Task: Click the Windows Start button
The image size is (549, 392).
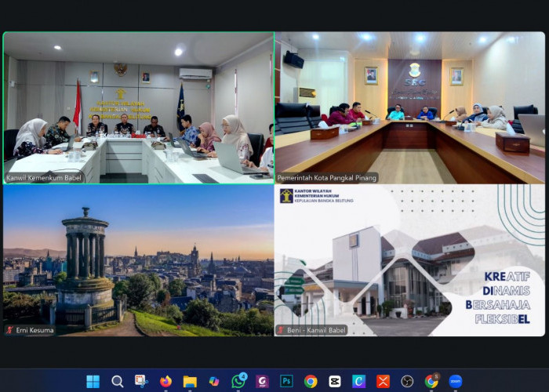Action: point(93,381)
